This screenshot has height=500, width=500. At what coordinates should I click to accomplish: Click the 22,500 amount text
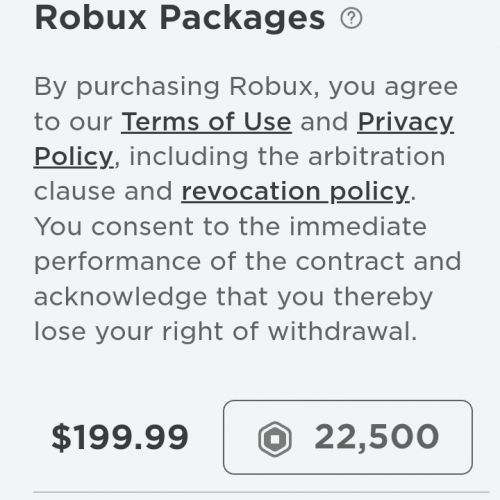click(x=377, y=437)
